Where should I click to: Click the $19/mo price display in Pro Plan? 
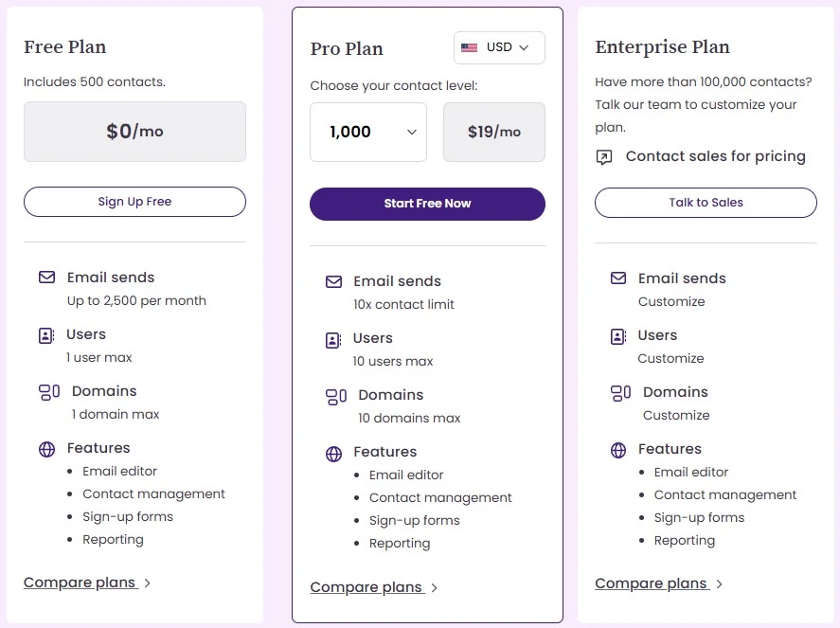[493, 132]
